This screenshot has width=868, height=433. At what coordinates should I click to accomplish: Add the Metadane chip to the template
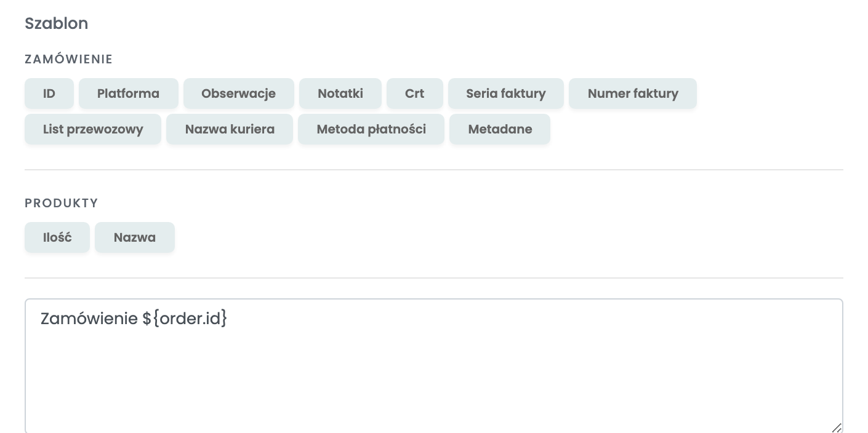(x=500, y=129)
